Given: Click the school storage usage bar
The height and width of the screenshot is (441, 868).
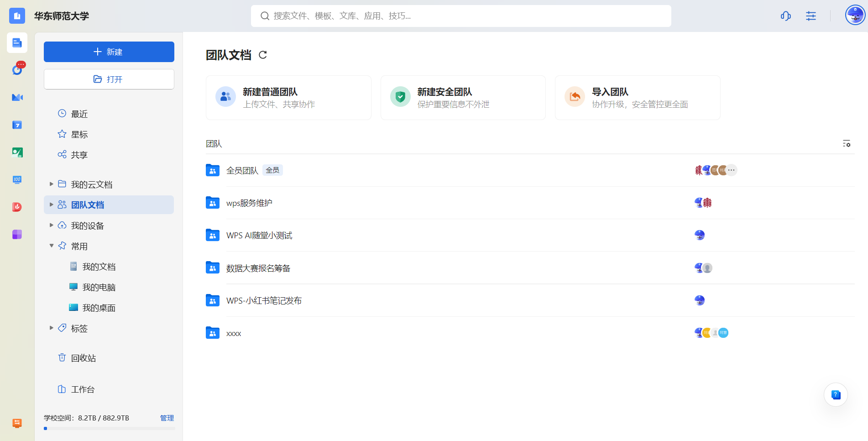Looking at the screenshot, I should 109,428.
